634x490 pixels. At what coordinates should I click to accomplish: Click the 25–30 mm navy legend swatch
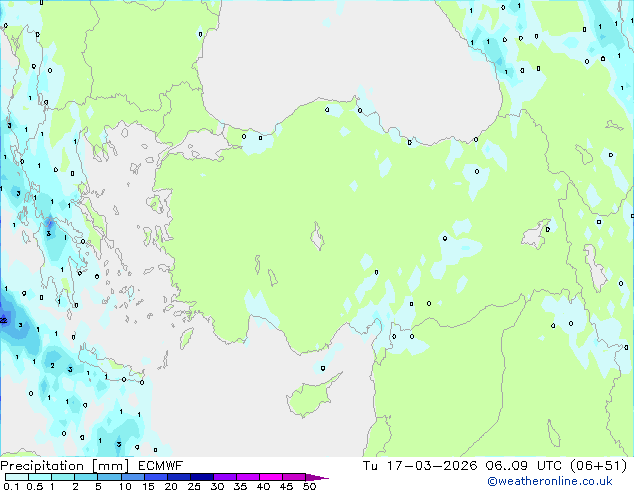click(201, 477)
